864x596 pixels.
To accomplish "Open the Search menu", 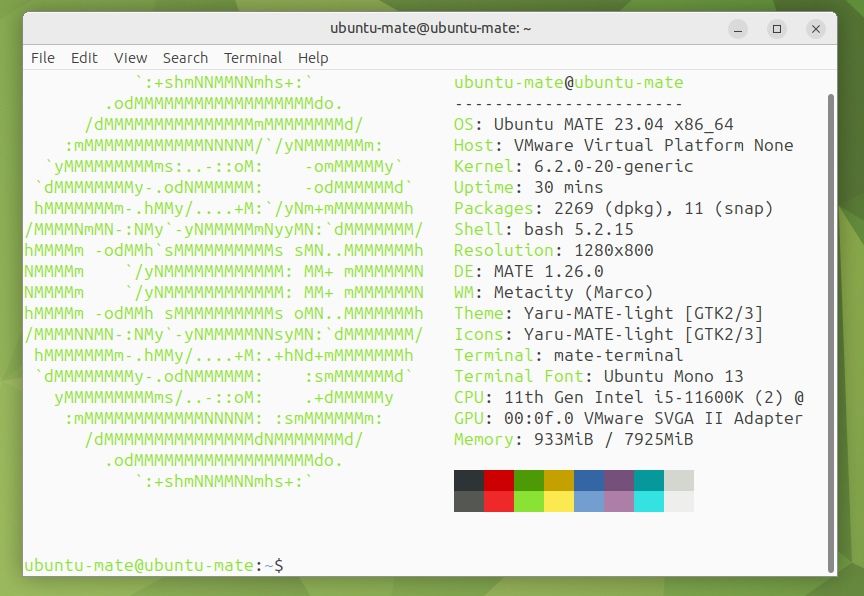I will point(184,57).
